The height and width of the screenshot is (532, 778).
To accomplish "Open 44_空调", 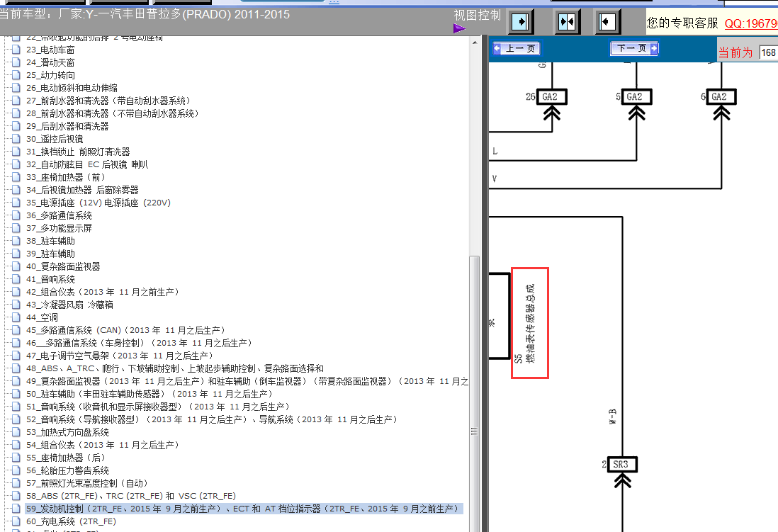I will 43,317.
